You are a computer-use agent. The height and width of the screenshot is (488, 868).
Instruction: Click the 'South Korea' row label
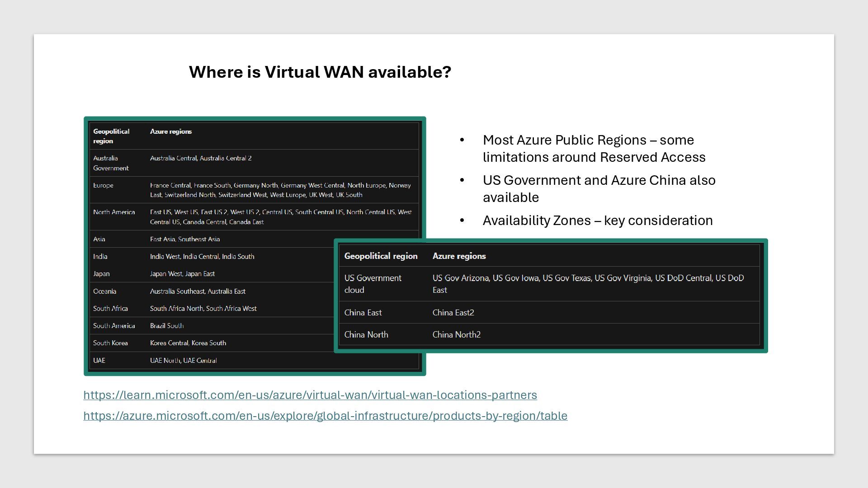coord(110,343)
